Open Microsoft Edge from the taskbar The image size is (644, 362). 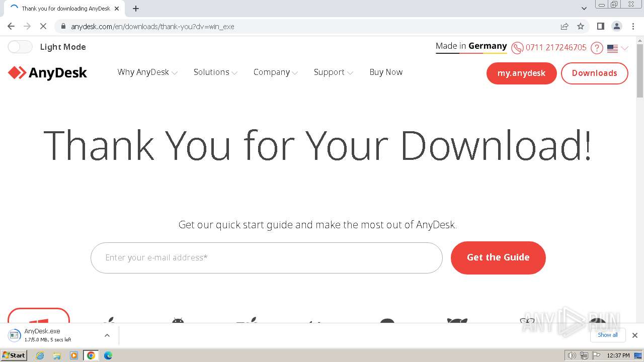click(x=108, y=355)
